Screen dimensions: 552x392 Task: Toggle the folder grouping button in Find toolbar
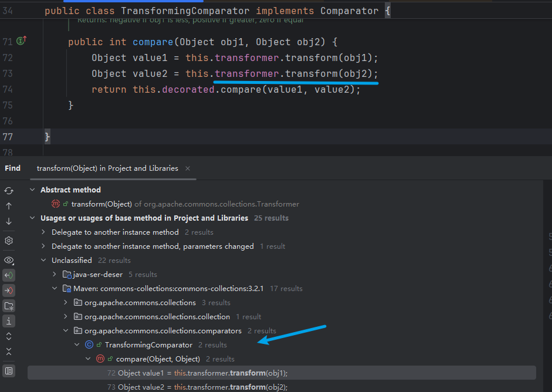[x=9, y=306]
